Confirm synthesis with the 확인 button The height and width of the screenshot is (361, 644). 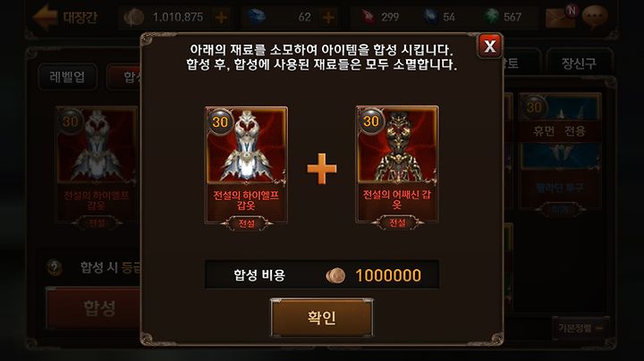[322, 317]
